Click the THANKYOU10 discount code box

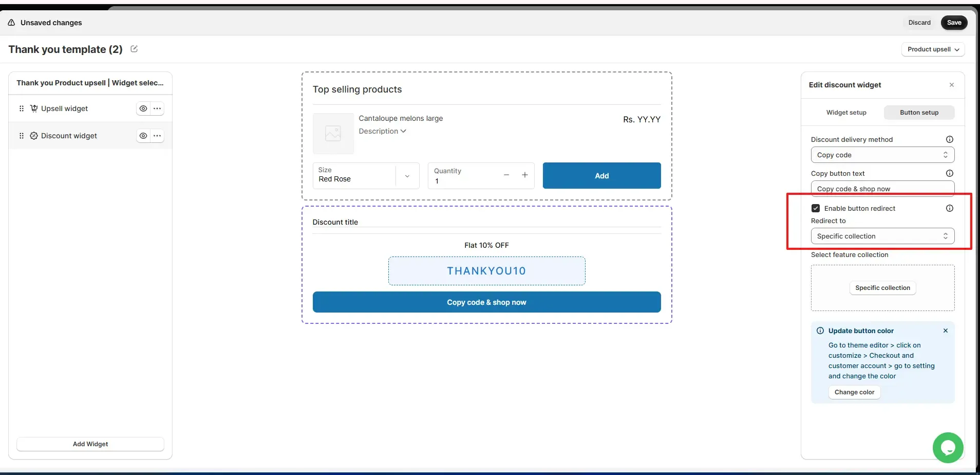pos(486,271)
